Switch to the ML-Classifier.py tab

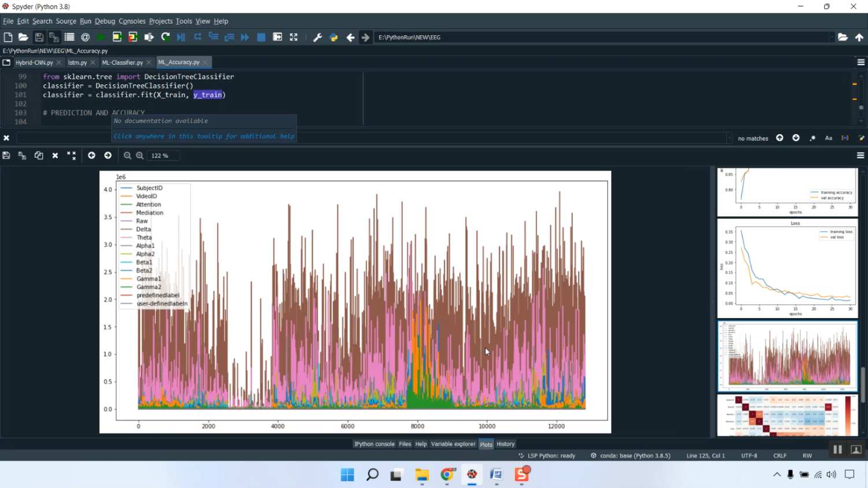[x=122, y=62]
